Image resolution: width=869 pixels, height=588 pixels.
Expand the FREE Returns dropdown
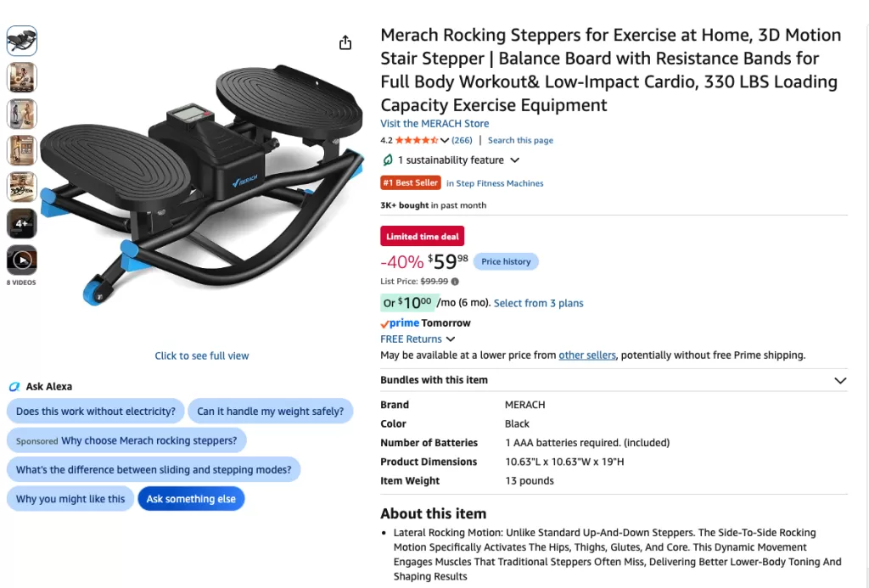click(x=451, y=339)
